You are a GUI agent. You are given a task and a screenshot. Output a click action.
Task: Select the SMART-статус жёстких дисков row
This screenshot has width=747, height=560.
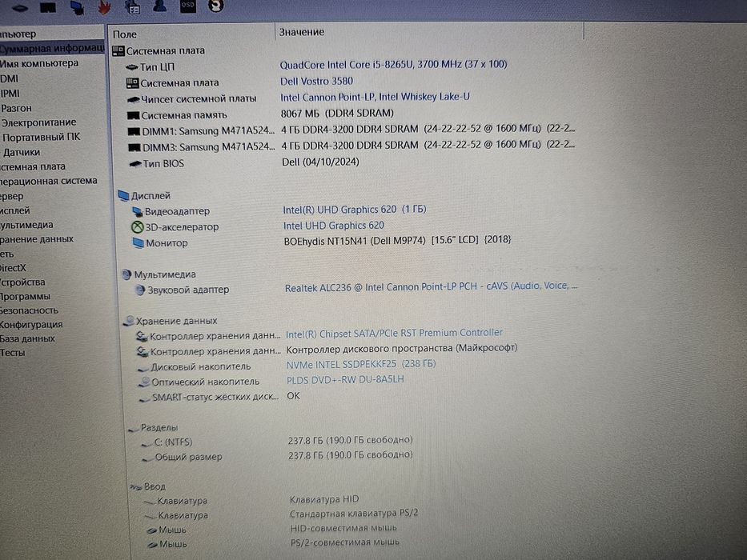coord(219,396)
